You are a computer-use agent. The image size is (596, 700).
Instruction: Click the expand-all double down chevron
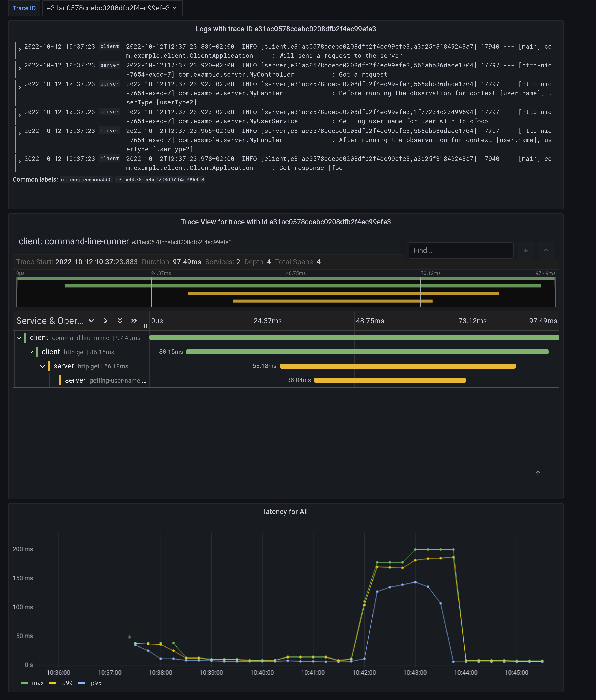coord(120,321)
